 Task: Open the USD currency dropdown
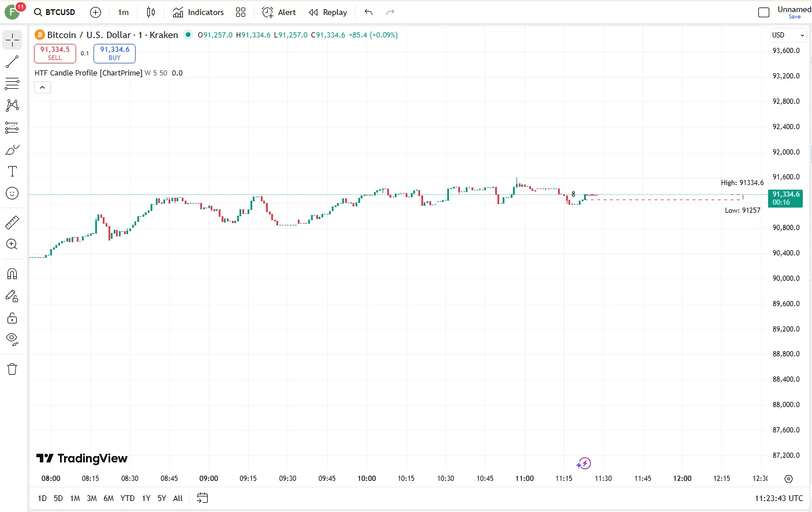788,35
